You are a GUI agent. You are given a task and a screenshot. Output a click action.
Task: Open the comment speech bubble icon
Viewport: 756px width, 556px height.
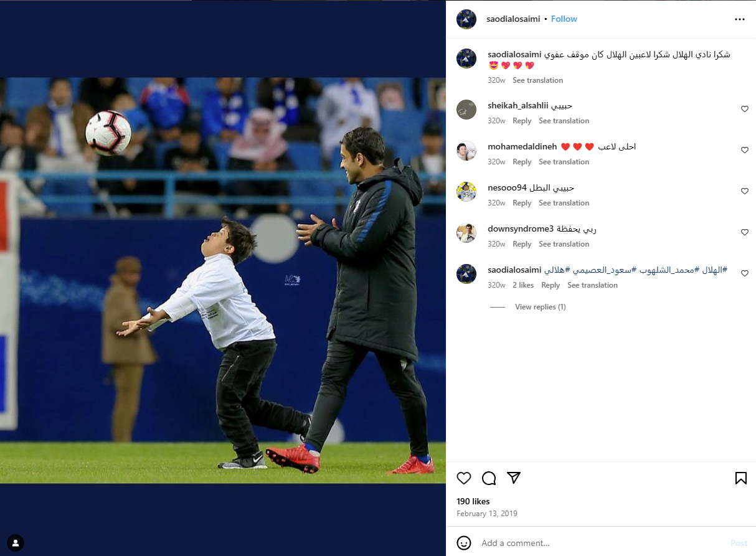tap(489, 478)
